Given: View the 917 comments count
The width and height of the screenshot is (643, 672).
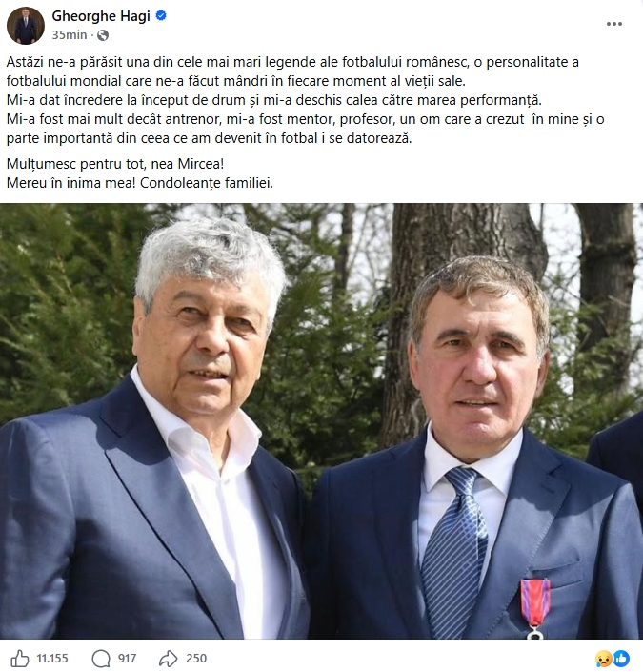Looking at the screenshot, I should 128,659.
